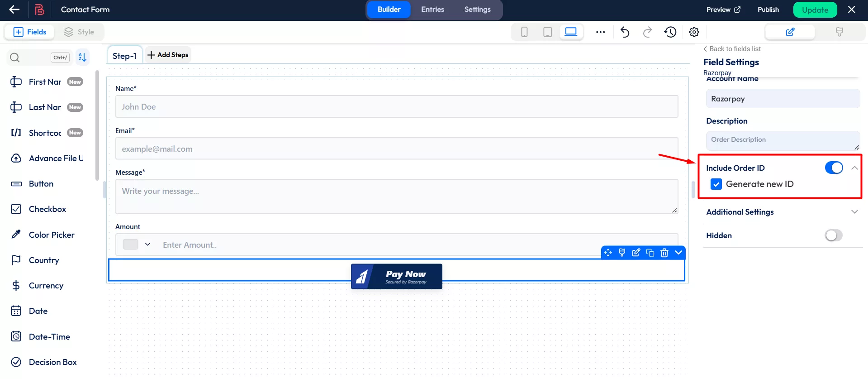Switch to the Entries tab
868x379 pixels.
[432, 10]
